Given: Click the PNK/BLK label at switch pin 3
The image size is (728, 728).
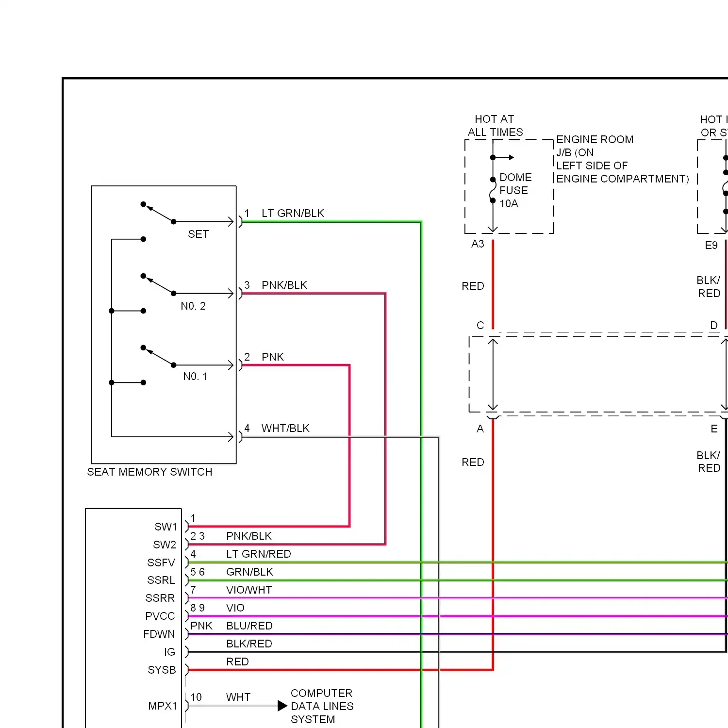Looking at the screenshot, I should pos(284,285).
